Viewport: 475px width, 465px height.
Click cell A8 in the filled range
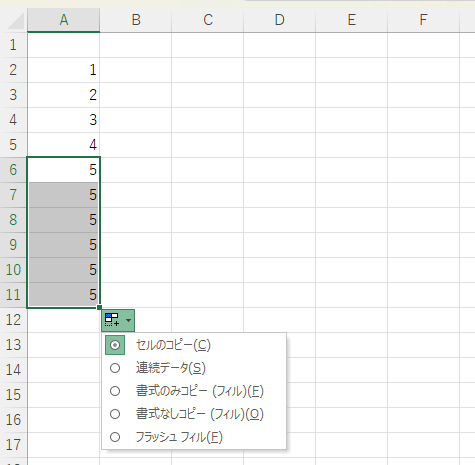click(64, 220)
